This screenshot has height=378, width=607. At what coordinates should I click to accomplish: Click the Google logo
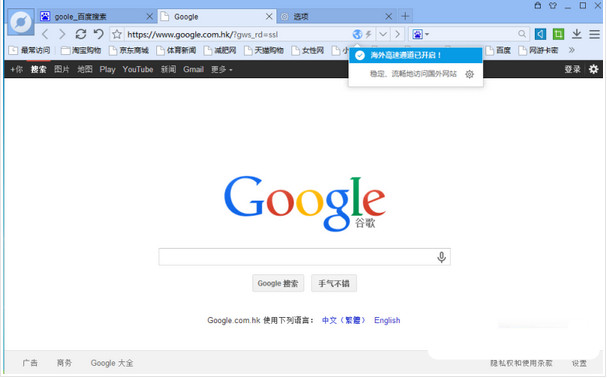pos(305,203)
